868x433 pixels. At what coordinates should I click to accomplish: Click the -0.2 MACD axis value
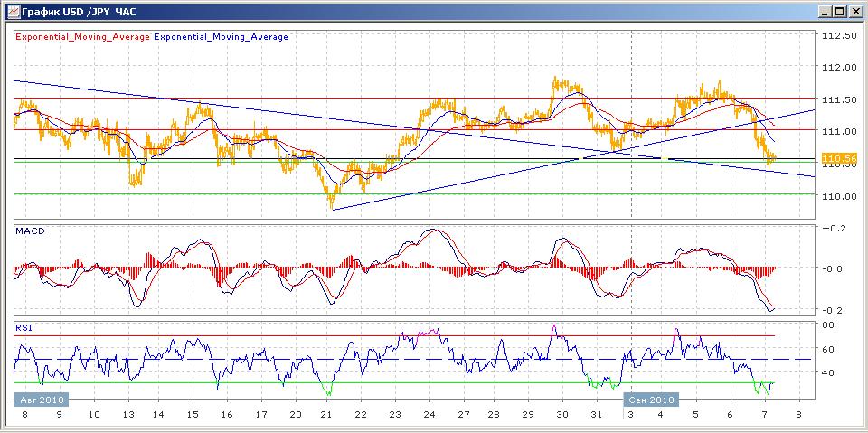[835, 310]
